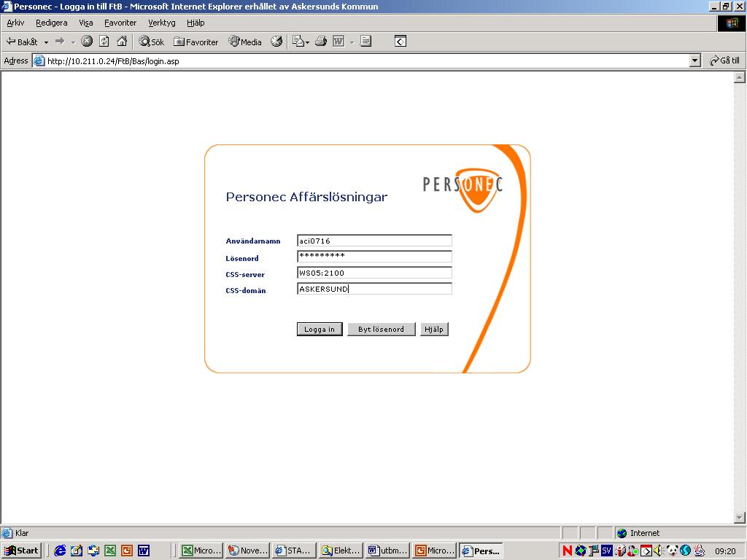The image size is (747, 560).
Task: Expand the address bar dropdown
Action: [695, 61]
